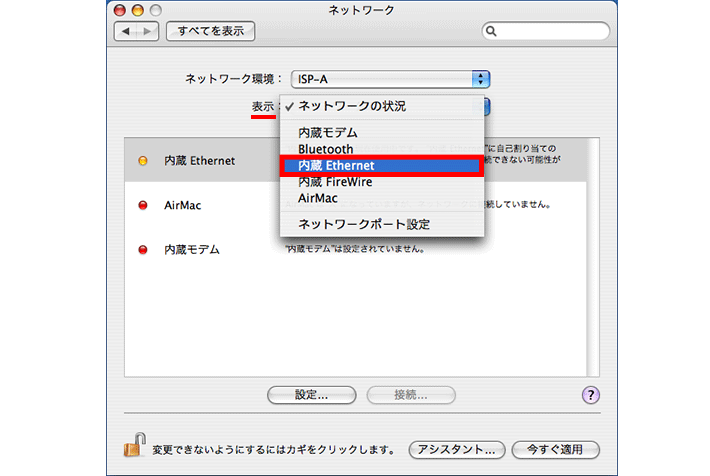Click the lock icon to prevent changes
The width and height of the screenshot is (710, 476).
click(130, 447)
